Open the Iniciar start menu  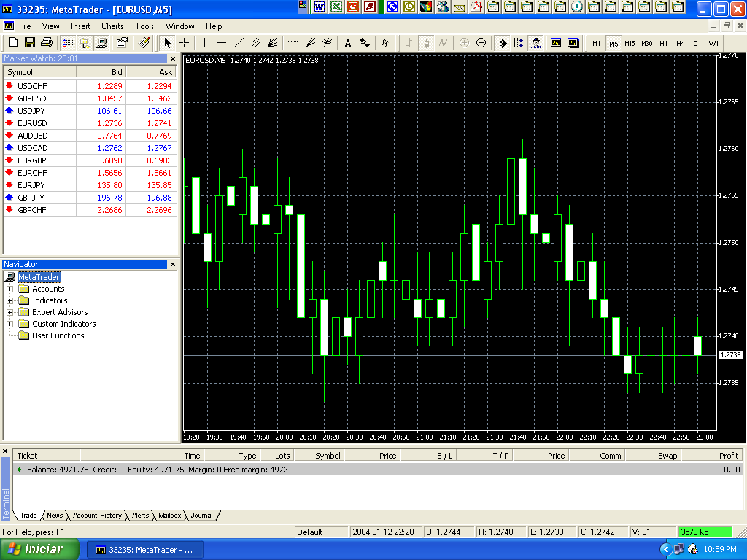[x=40, y=549]
